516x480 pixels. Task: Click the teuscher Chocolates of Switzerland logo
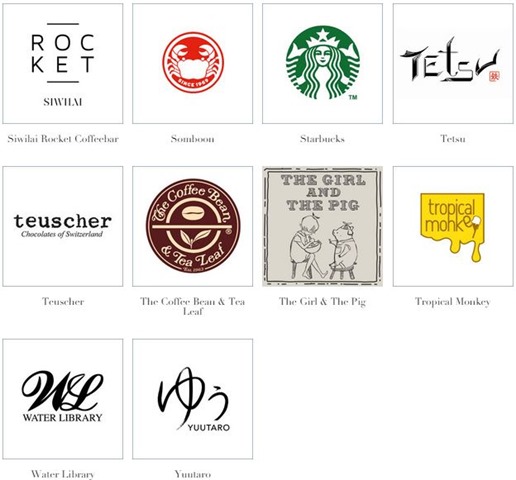63,226
